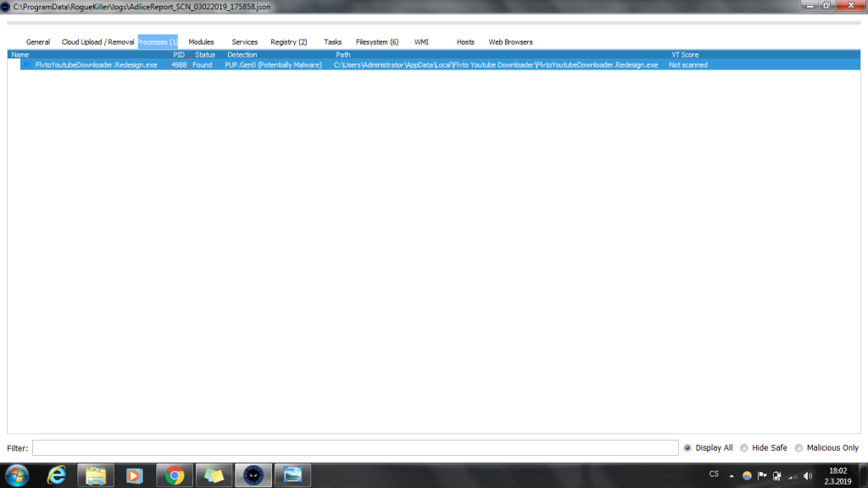Click the Not scanned VT score cell
The height and width of the screenshot is (488, 868).
(688, 64)
